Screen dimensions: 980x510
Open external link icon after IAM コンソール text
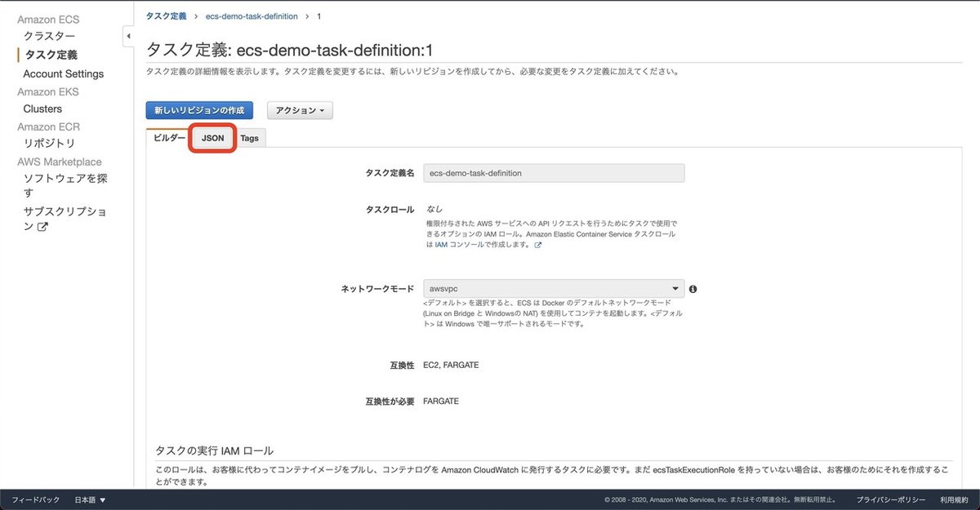coord(538,245)
